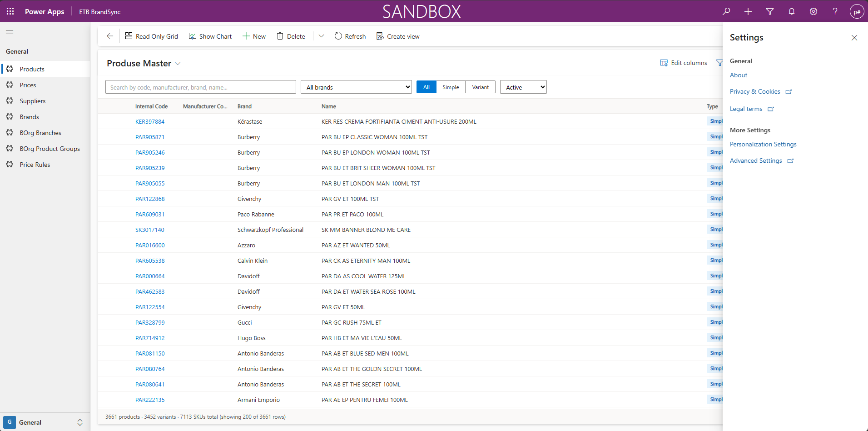Open the Privacy & Cookies link
The image size is (868, 431).
(760, 91)
